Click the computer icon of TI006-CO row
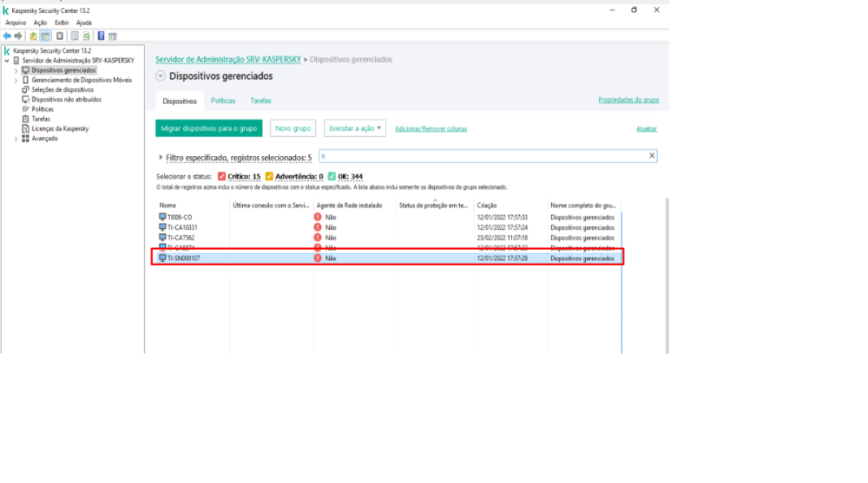Viewport: 868px width, 483px height. click(162, 217)
